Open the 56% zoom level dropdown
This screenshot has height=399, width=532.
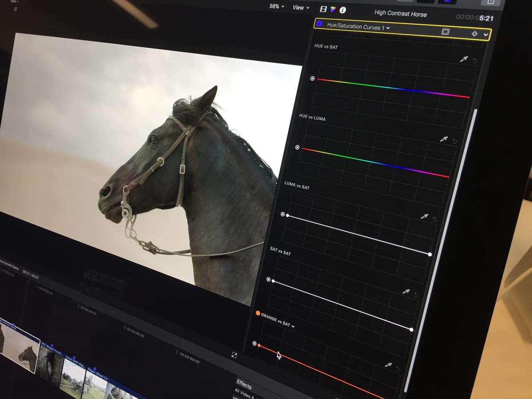point(277,7)
